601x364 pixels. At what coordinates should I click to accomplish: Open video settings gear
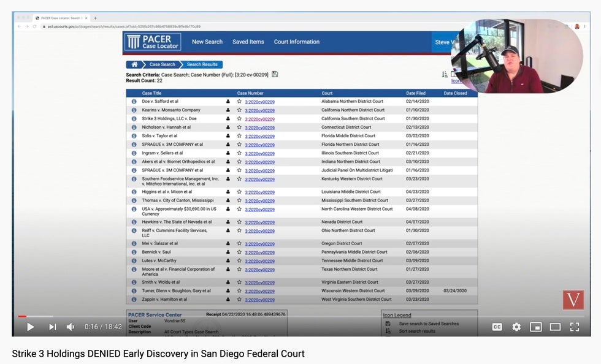(516, 327)
